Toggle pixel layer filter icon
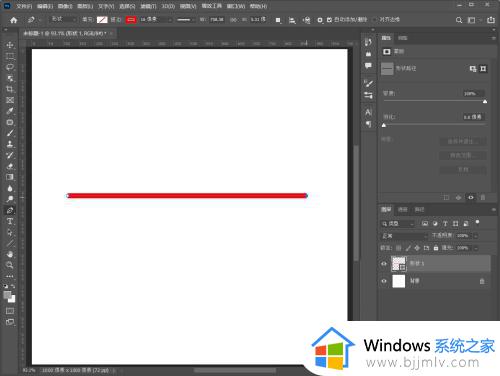Image resolution: width=500 pixels, height=376 pixels. click(425, 224)
